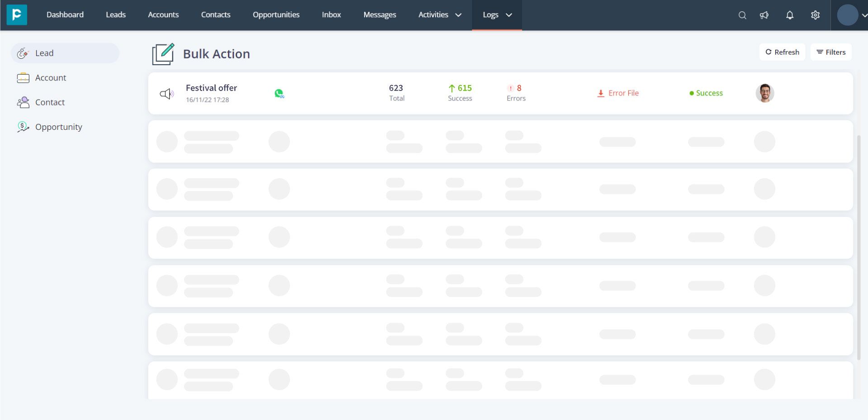This screenshot has height=420, width=868.
Task: Open the notifications bell
Action: point(790,15)
